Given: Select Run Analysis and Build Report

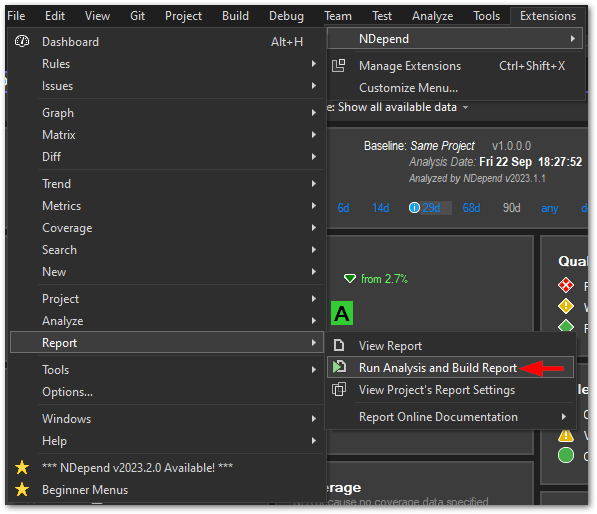Looking at the screenshot, I should (x=450, y=367).
